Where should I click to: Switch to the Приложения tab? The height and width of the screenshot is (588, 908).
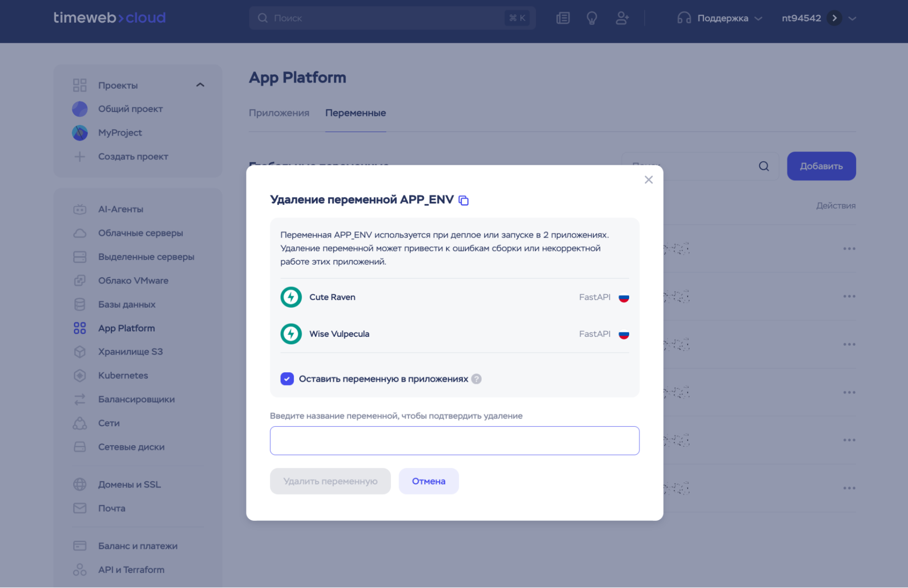279,113
